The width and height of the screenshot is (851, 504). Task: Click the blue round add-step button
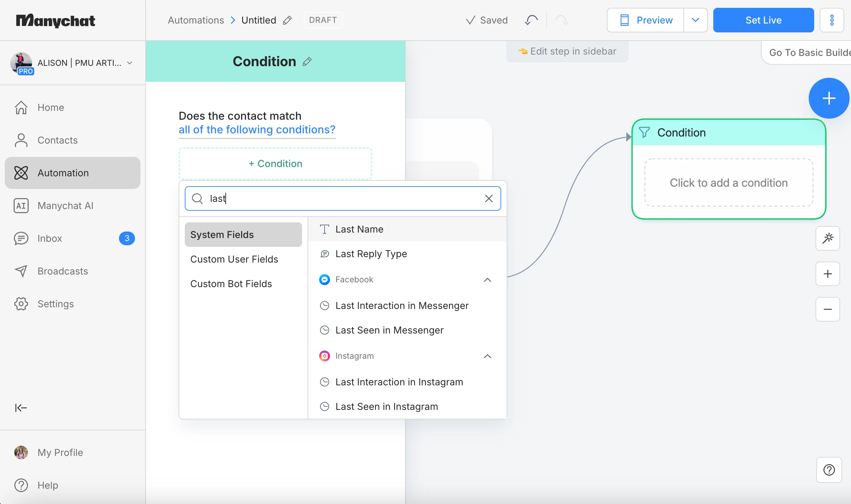[828, 99]
